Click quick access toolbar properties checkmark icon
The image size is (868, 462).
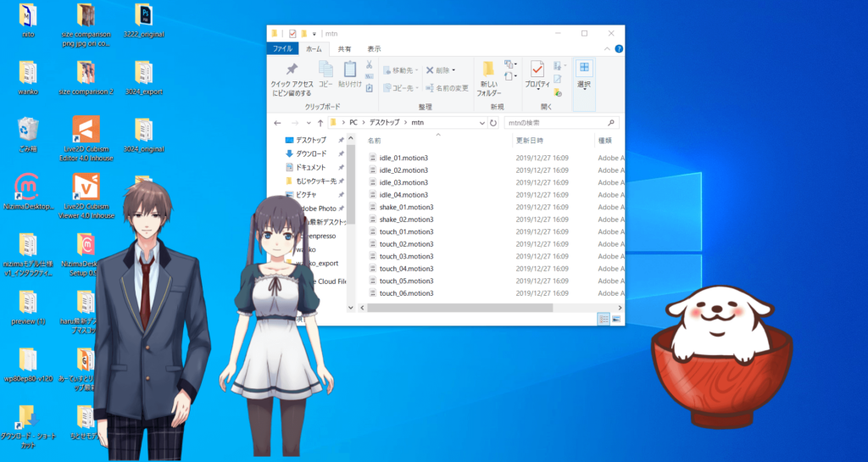(x=292, y=34)
